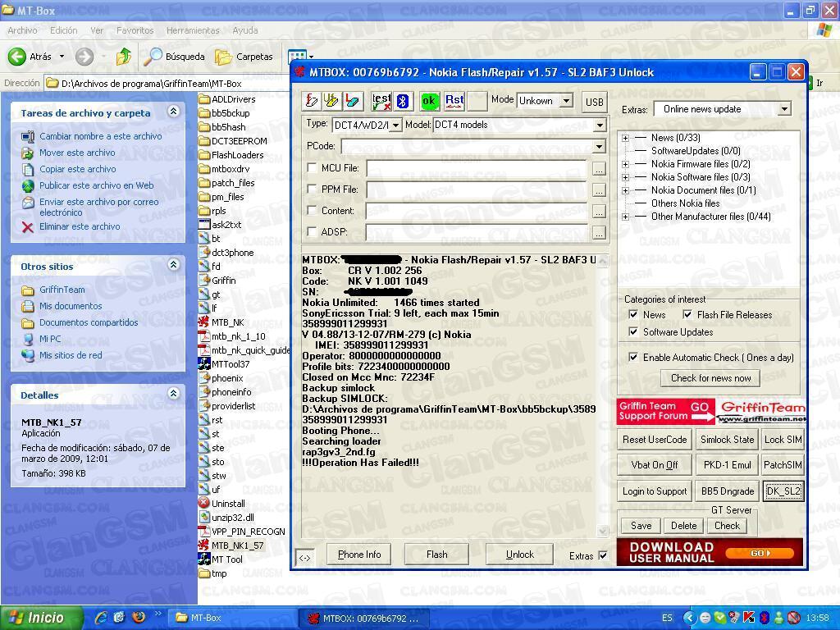Select the Griffin file icon
The width and height of the screenshot is (840, 630).
point(203,281)
